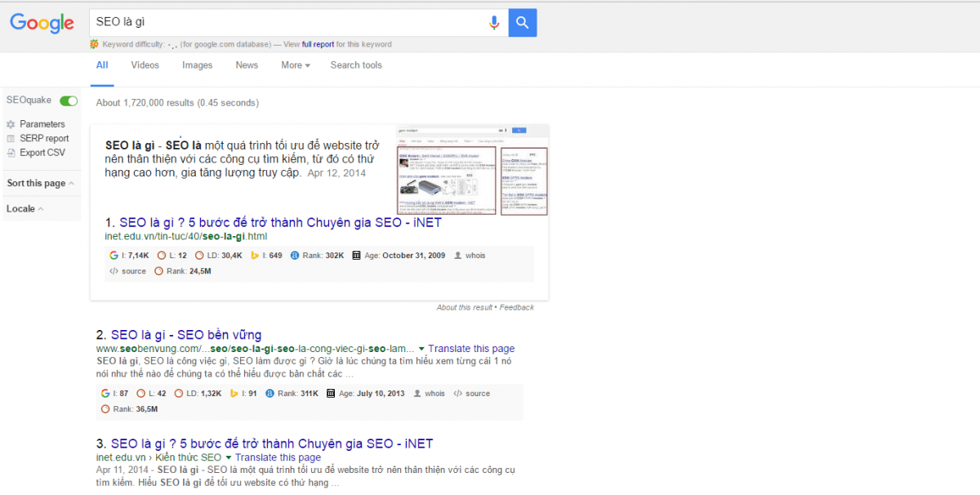Translate the Kiến thức SEO result page
Image resolution: width=980 pixels, height=495 pixels.
tap(278, 457)
